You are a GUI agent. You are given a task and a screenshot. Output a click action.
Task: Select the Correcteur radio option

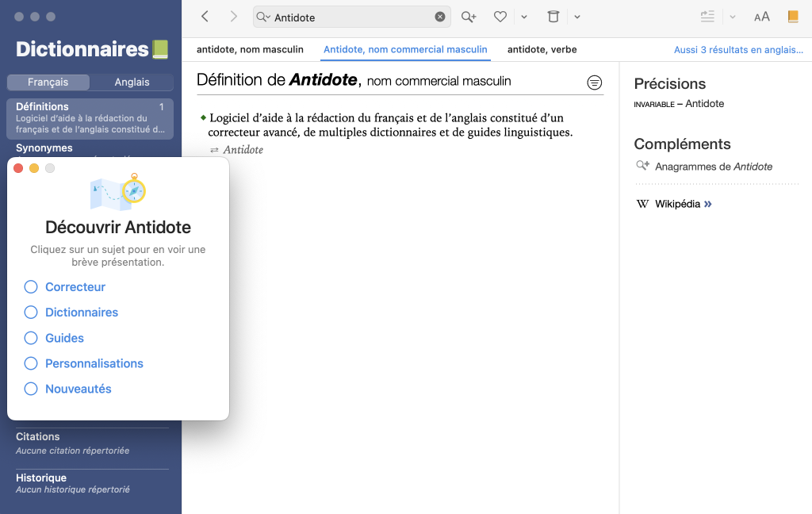coord(31,287)
